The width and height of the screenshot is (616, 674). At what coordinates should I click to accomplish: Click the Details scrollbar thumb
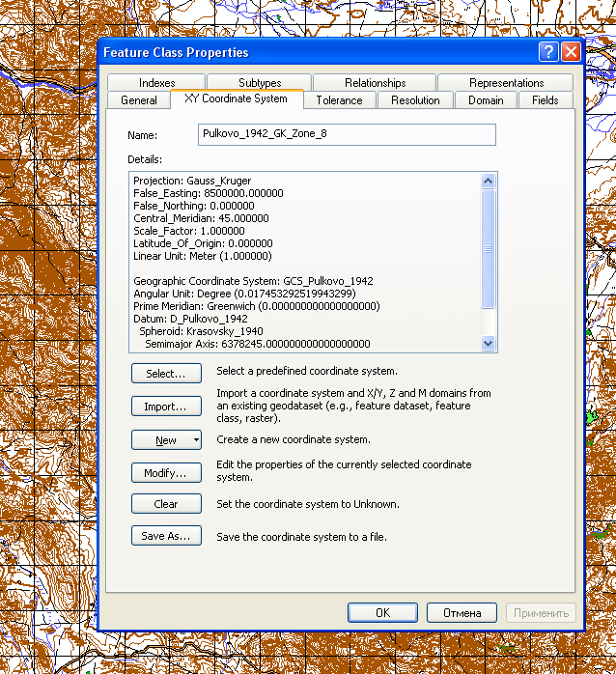[488, 249]
